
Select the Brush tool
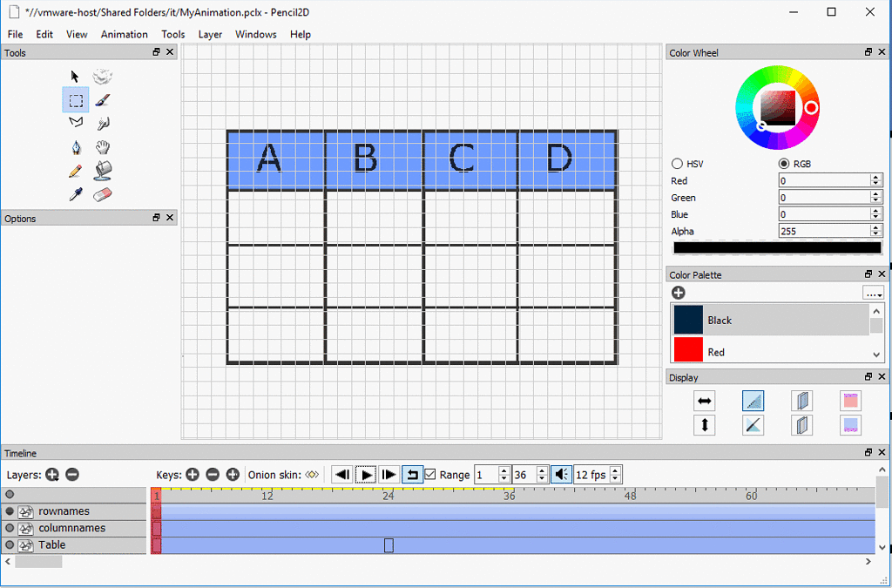tap(103, 101)
